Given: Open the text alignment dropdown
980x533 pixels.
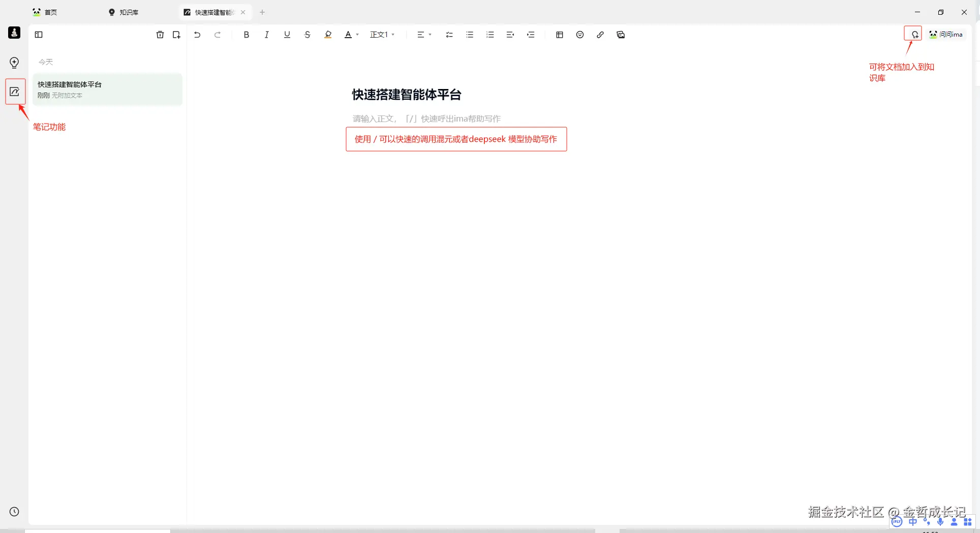Looking at the screenshot, I should click(x=424, y=35).
